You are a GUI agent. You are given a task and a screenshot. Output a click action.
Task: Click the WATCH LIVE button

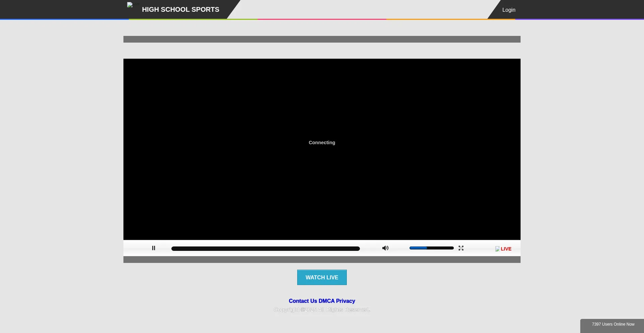click(322, 277)
